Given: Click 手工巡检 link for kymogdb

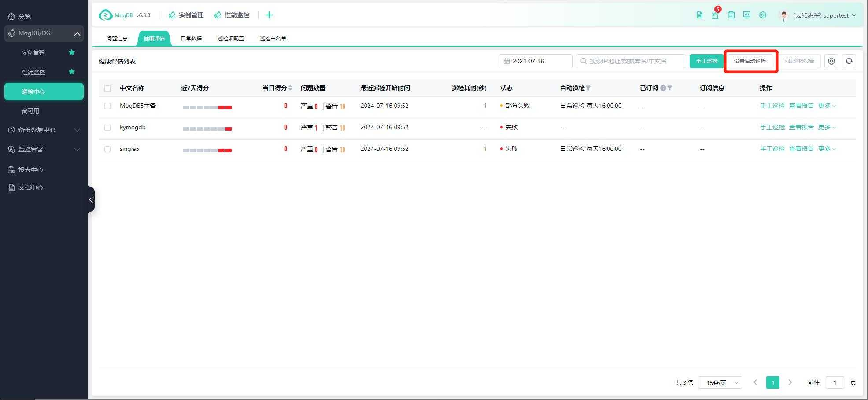Looking at the screenshot, I should [x=772, y=127].
